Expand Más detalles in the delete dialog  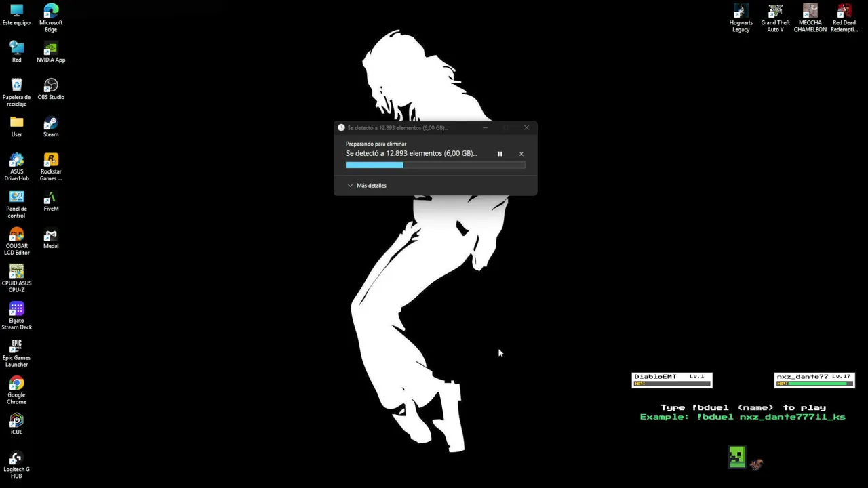click(367, 186)
